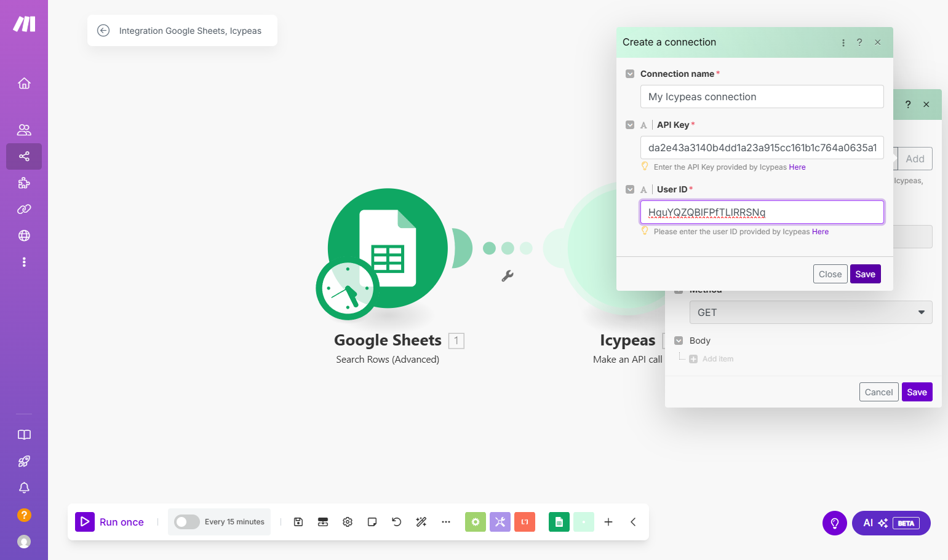Open the rocket icon in the sidebar
The height and width of the screenshot is (560, 948).
pos(24,461)
